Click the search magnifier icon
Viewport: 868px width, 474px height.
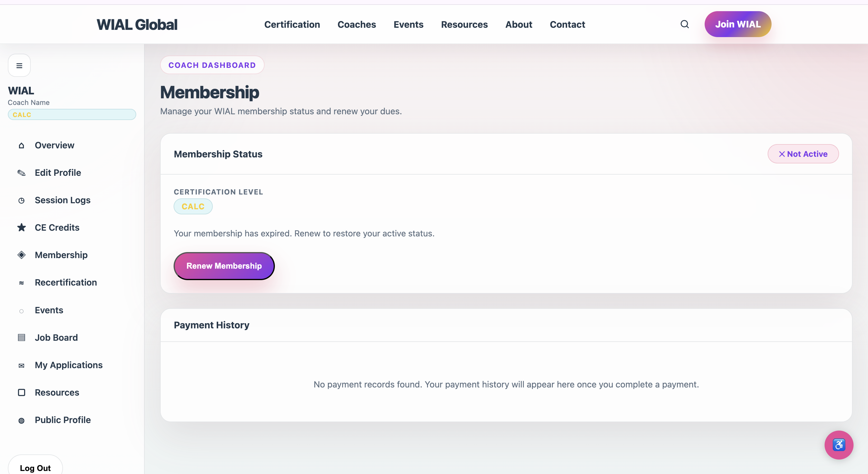[684, 24]
